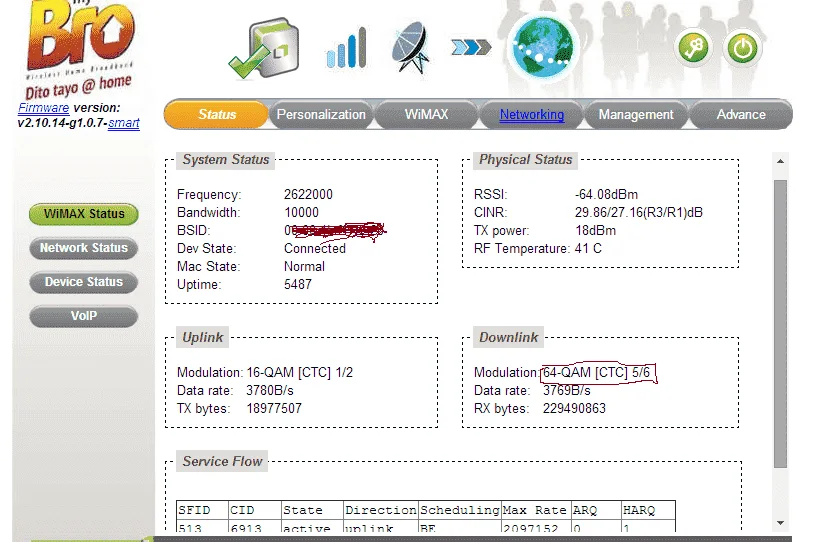Click the green power reboot icon
Viewport: 838px width, 542px height.
pyautogui.click(x=742, y=49)
